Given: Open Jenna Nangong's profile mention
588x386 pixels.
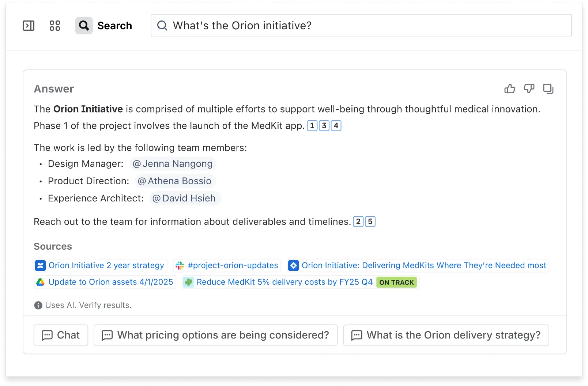Looking at the screenshot, I should pos(173,164).
